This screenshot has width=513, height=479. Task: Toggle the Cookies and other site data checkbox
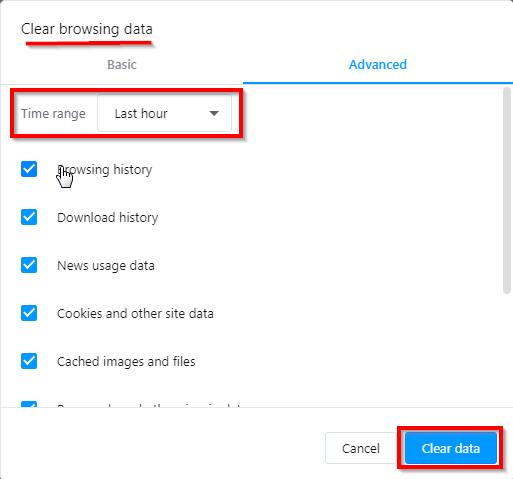click(29, 313)
